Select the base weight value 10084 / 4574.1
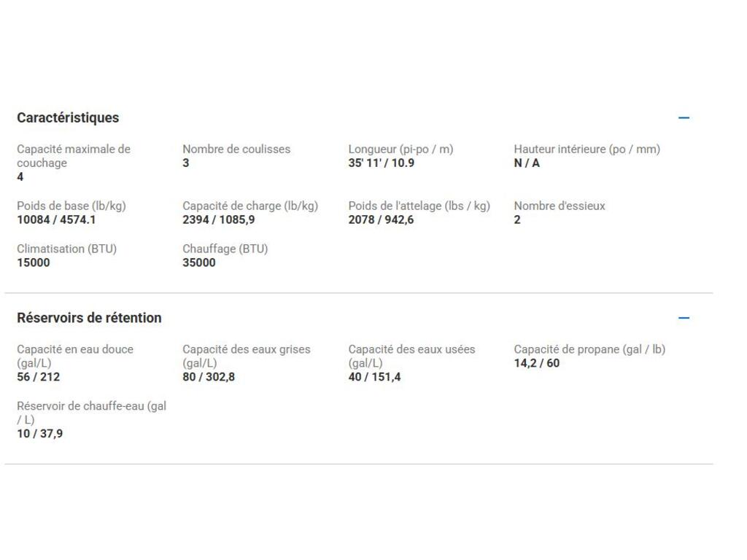The height and width of the screenshot is (560, 747). 56,220
